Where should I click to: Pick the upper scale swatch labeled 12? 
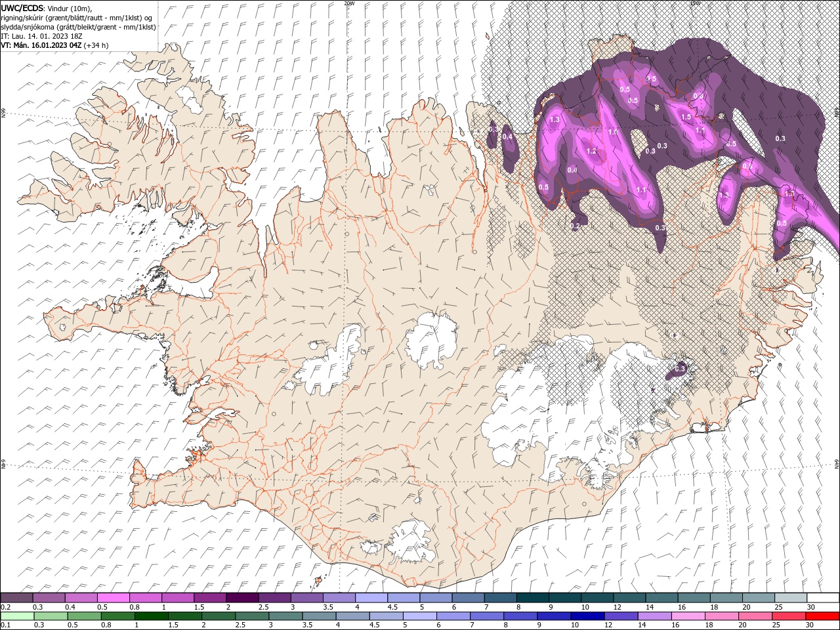click(628, 598)
